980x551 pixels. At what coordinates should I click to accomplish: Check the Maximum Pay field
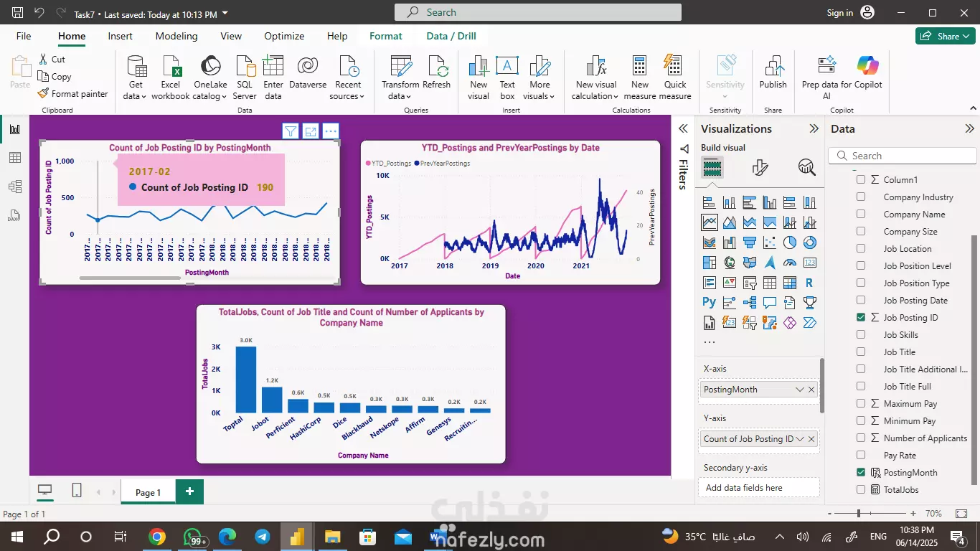point(861,403)
